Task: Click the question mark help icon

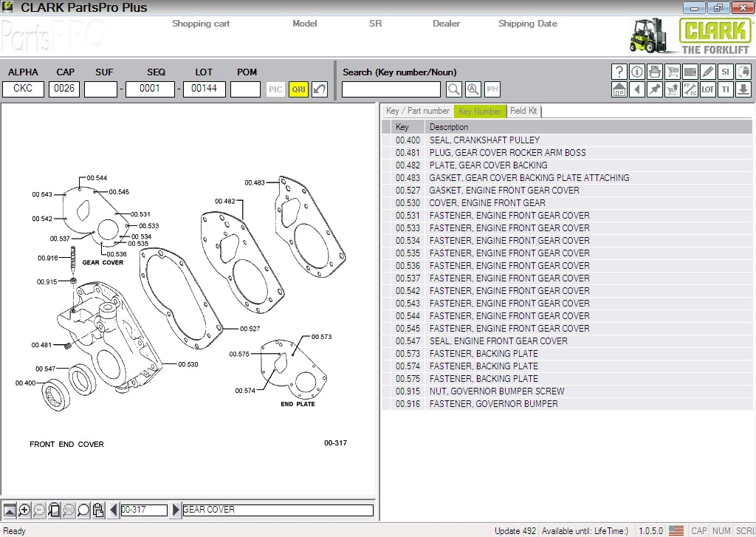Action: point(619,72)
